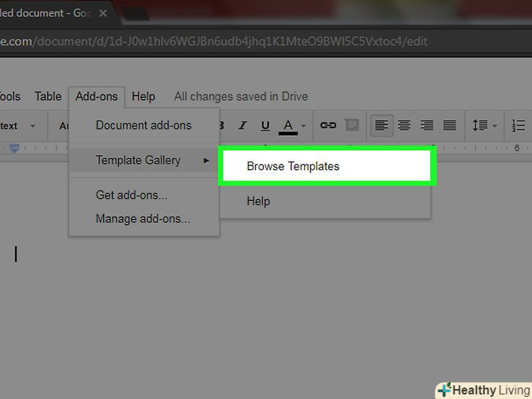
Task: Toggle underline formatting
Action: point(265,126)
